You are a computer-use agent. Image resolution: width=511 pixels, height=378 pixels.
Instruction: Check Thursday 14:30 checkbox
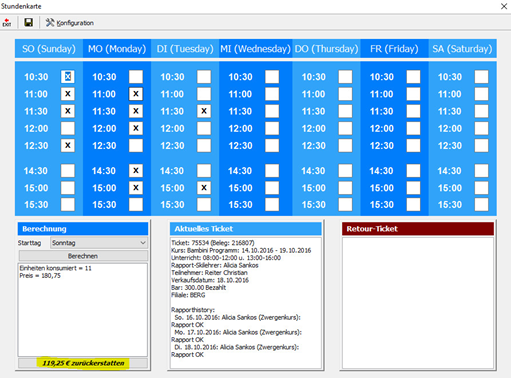(345, 171)
